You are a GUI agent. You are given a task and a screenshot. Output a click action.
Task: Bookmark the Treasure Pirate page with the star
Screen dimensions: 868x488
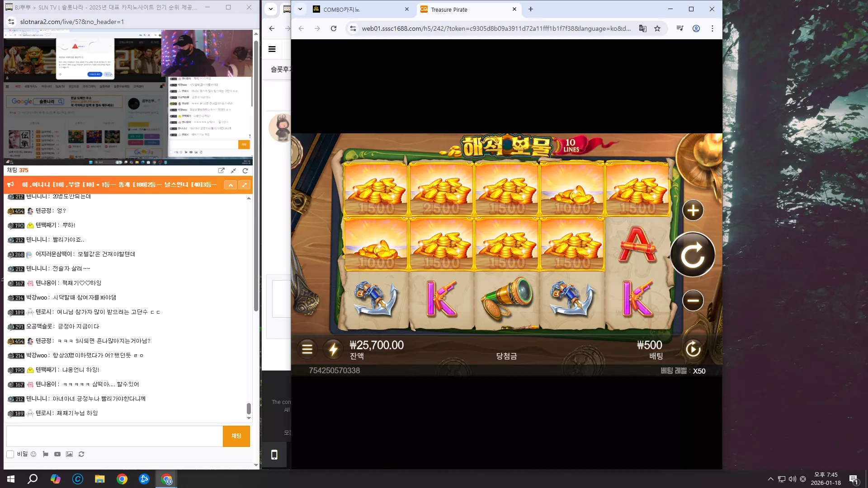(x=657, y=28)
